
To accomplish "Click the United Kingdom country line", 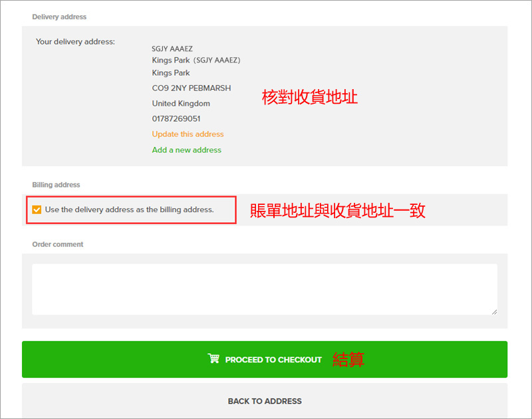I will point(181,104).
